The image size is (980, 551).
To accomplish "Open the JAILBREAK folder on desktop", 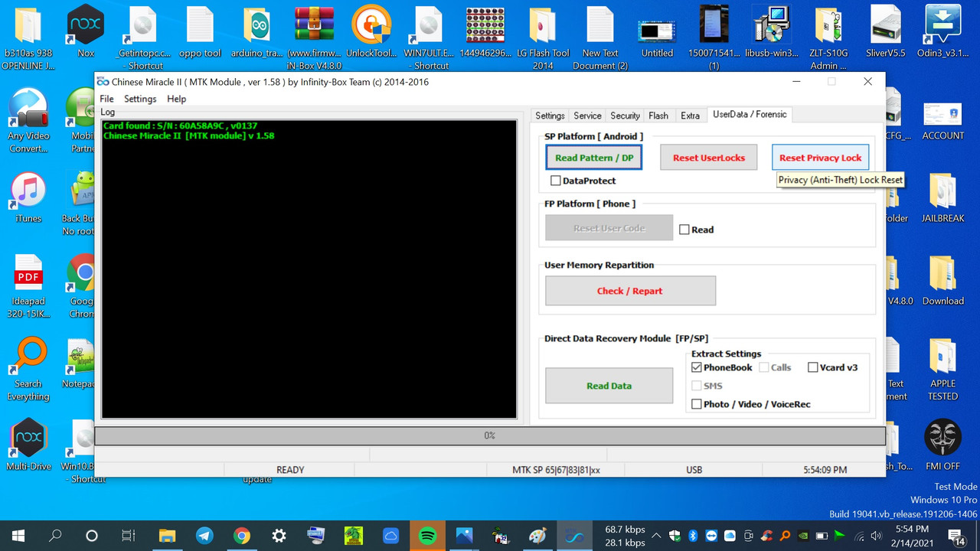I will [x=942, y=197].
